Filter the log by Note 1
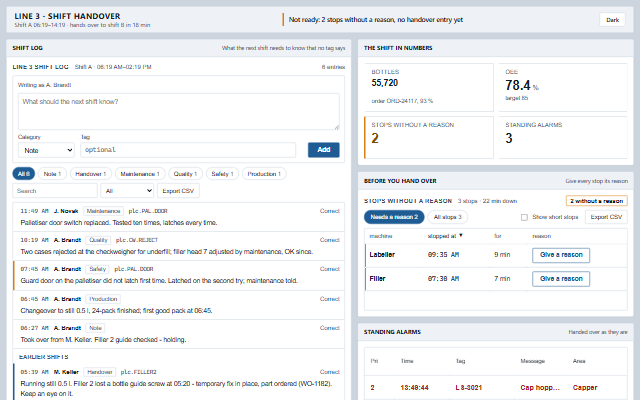Viewport: 640px width, 400px height. tap(52, 174)
